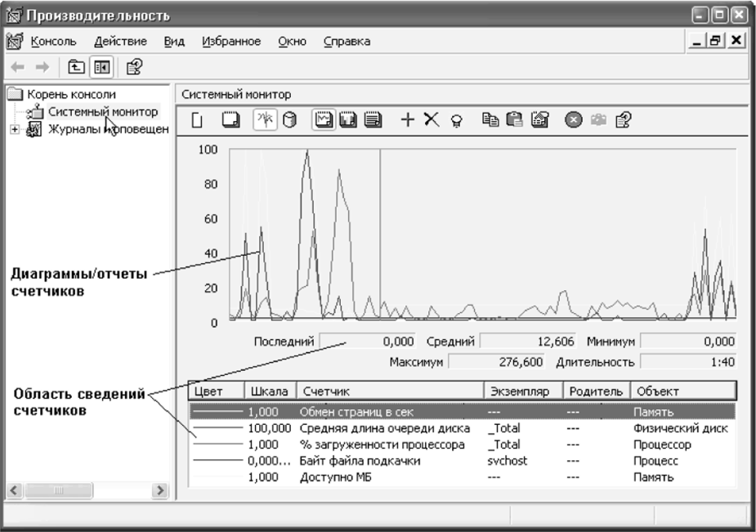Click the Paste Counter List icon

click(x=514, y=119)
